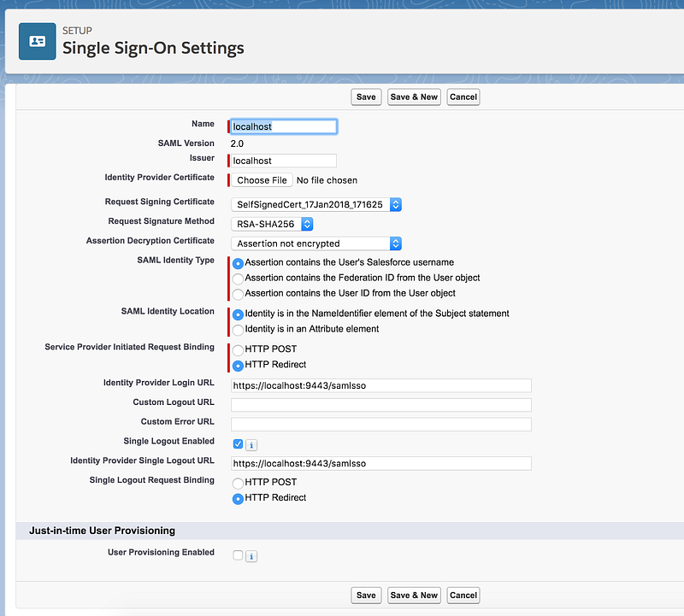Select User ID from the User object option

[238, 294]
